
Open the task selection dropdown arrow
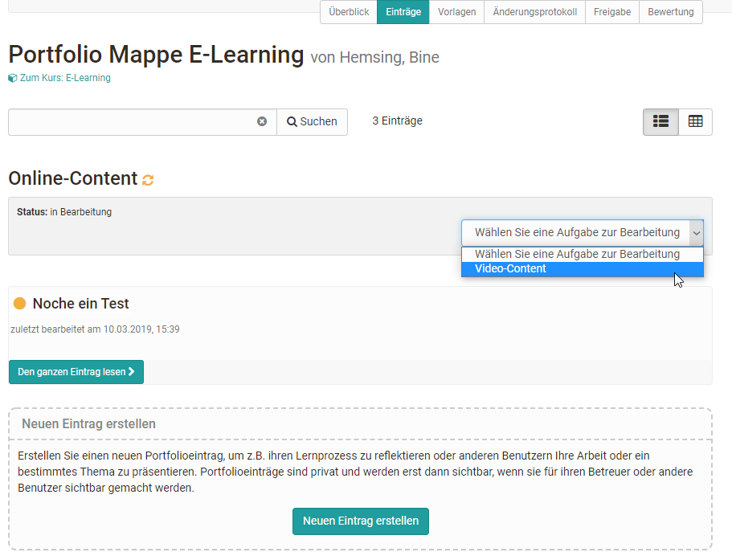[696, 233]
